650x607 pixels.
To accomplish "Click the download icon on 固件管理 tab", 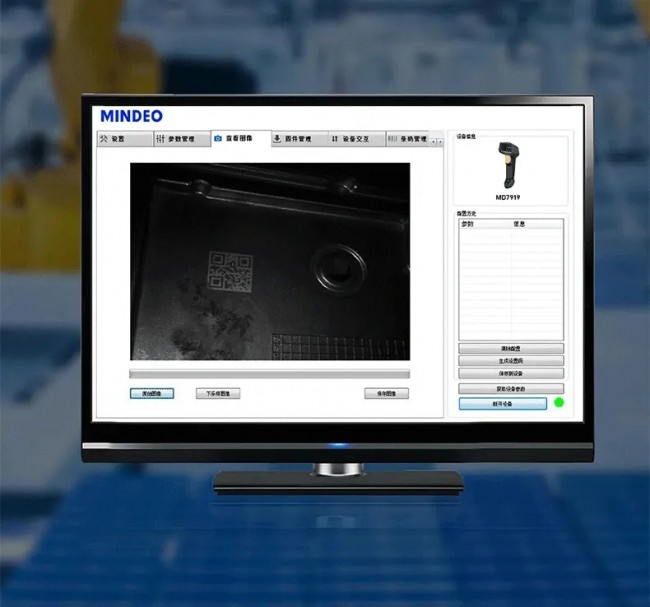I will [277, 139].
